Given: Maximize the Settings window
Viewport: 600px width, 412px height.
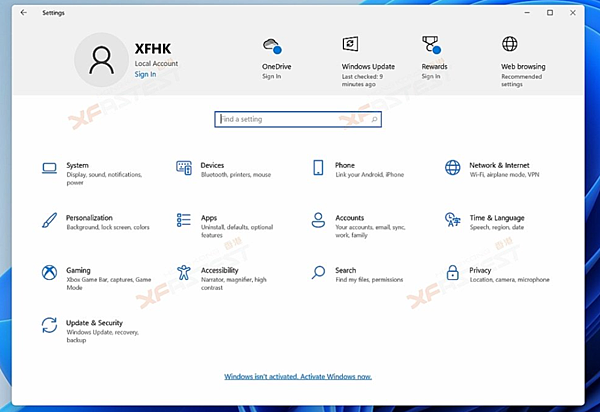Looking at the screenshot, I should pyautogui.click(x=550, y=13).
